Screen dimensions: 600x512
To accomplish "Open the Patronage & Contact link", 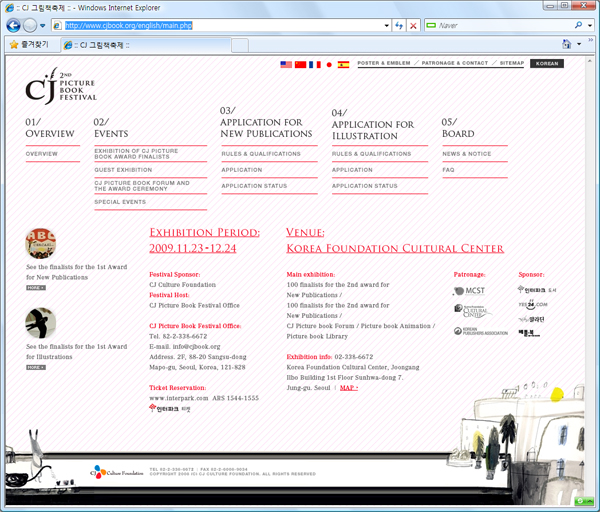I will point(455,63).
